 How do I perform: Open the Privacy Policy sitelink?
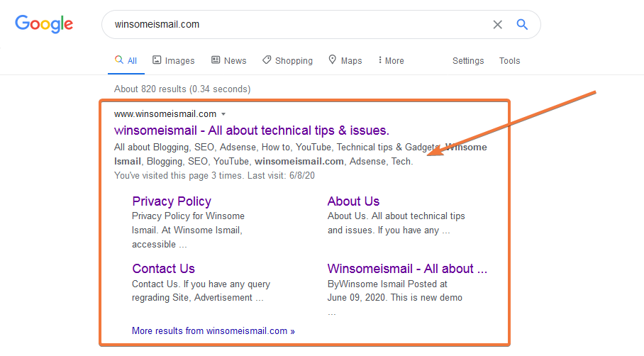172,201
